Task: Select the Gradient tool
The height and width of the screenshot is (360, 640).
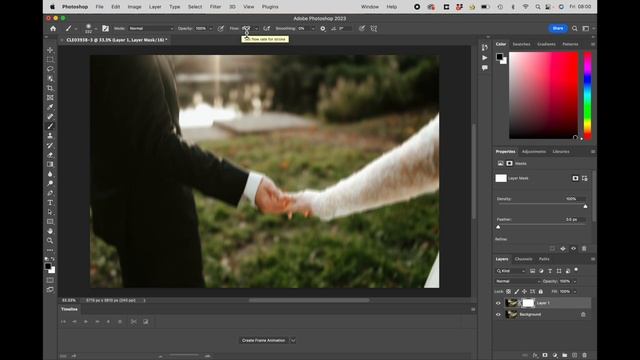Action: pos(50,164)
